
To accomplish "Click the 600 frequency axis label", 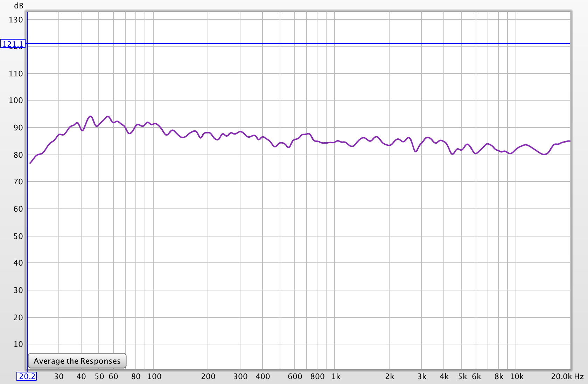I will click(295, 376).
